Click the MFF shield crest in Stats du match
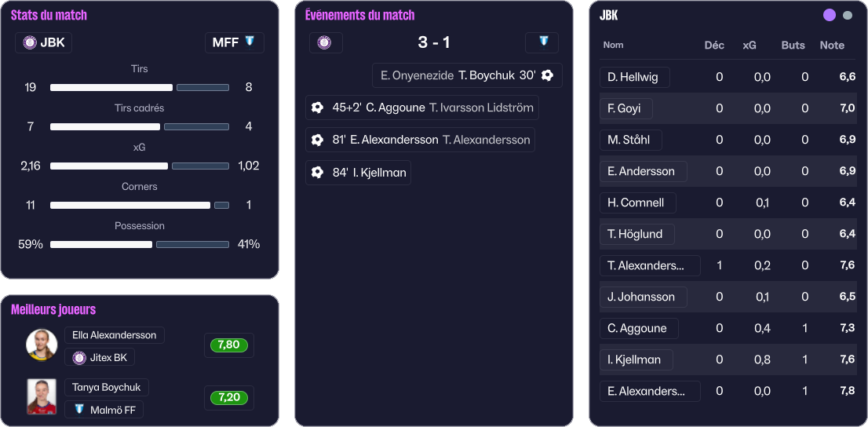The width and height of the screenshot is (868, 427). tap(250, 42)
